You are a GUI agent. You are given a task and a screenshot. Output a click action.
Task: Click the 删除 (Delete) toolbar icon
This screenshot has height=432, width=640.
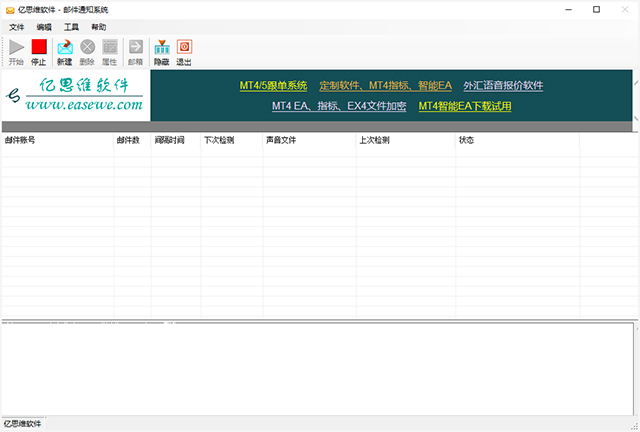[x=87, y=47]
